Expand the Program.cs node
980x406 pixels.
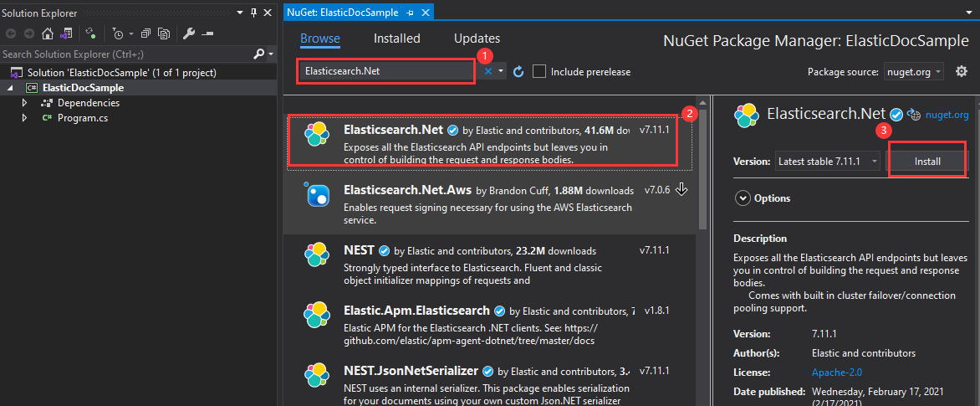point(24,117)
